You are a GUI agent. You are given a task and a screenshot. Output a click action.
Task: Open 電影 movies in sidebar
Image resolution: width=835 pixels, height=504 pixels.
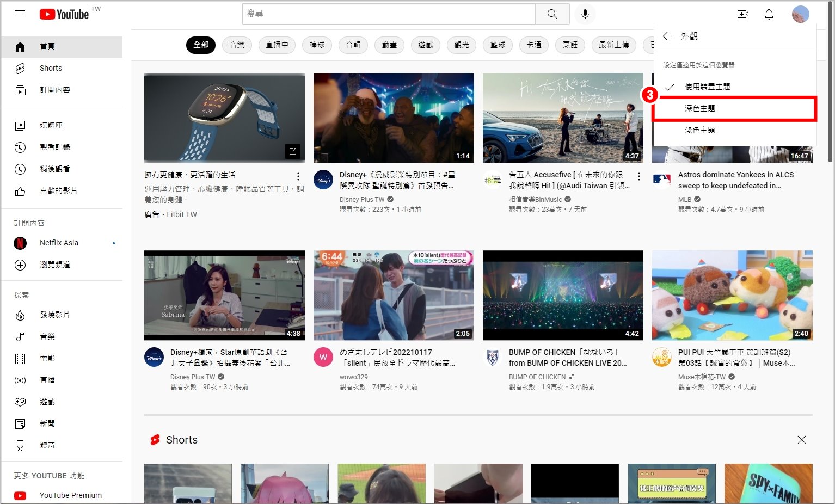click(x=62, y=358)
